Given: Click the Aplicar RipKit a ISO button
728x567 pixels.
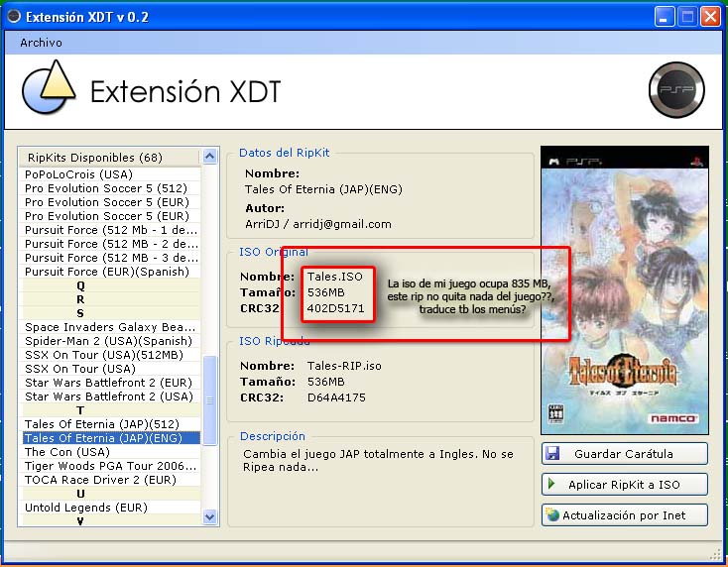Looking at the screenshot, I should coord(625,485).
